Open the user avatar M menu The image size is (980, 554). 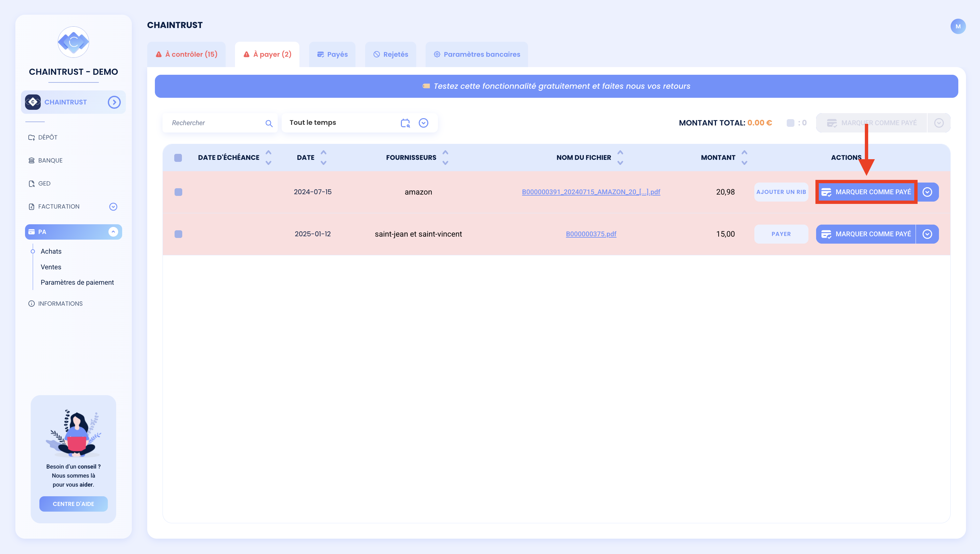(958, 26)
